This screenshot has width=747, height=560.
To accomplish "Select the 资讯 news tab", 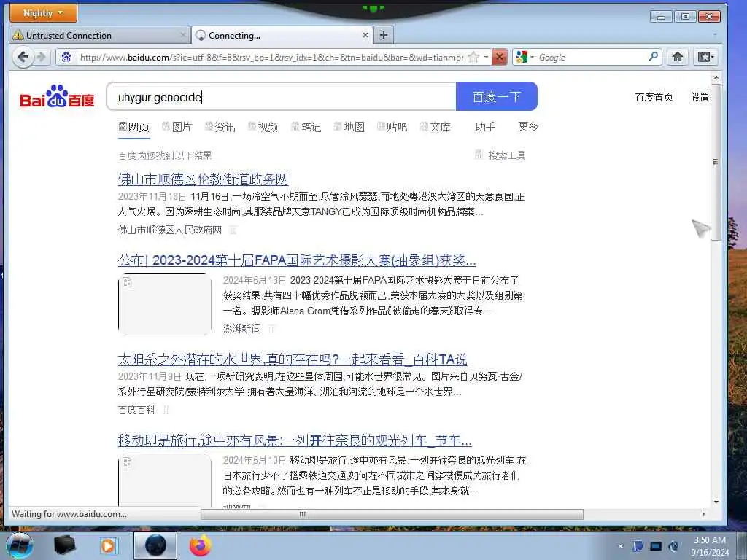I will pyautogui.click(x=220, y=127).
